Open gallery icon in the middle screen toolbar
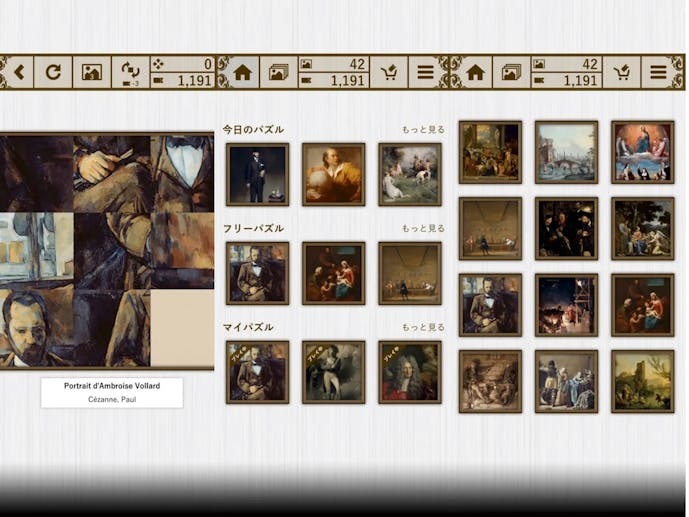This screenshot has height=517, width=689. click(278, 72)
